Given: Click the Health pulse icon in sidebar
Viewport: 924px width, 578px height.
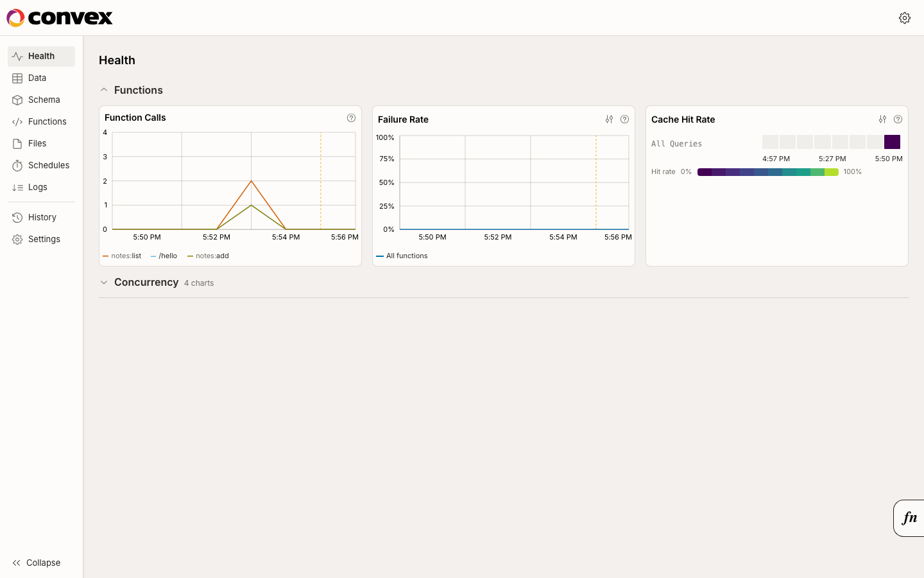Looking at the screenshot, I should 17,57.
